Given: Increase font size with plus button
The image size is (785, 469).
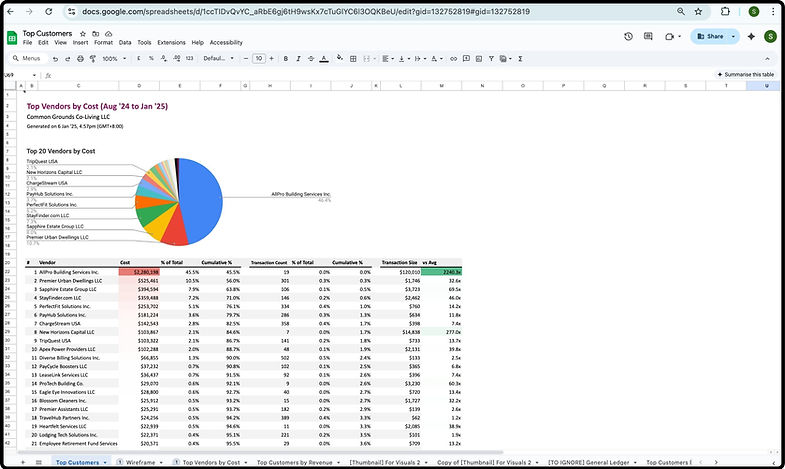Looking at the screenshot, I should coord(271,59).
